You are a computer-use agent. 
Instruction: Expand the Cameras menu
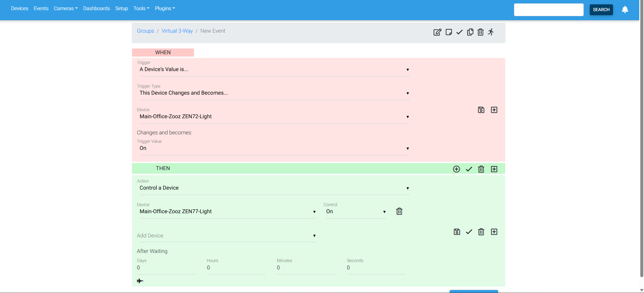click(66, 8)
